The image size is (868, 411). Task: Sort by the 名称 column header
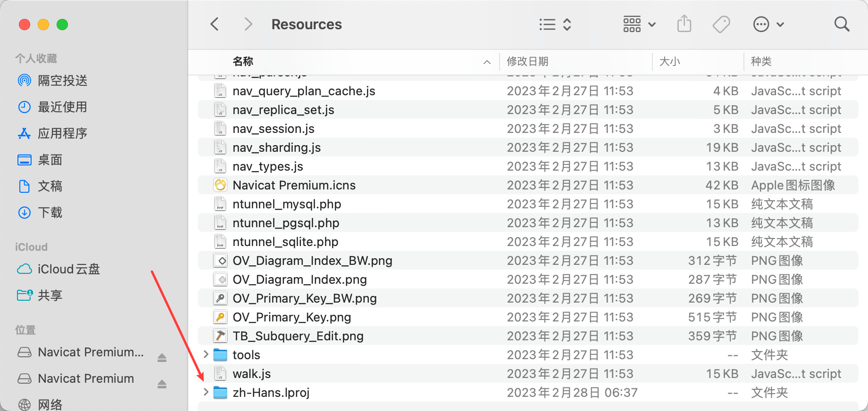coord(243,61)
